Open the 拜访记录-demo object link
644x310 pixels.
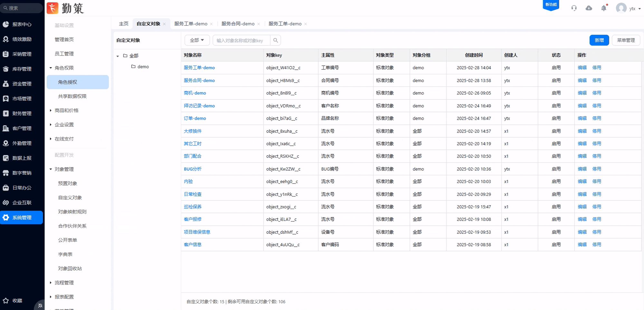199,106
